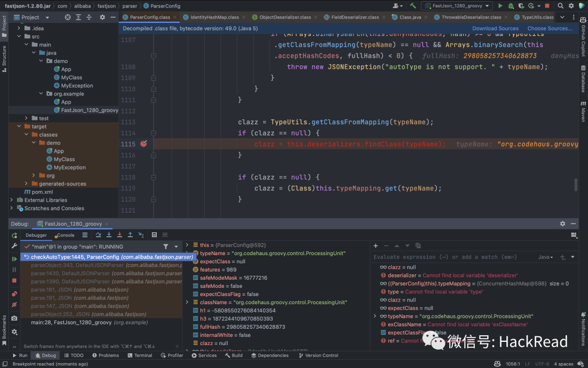Switch to the Console tab

[65, 235]
